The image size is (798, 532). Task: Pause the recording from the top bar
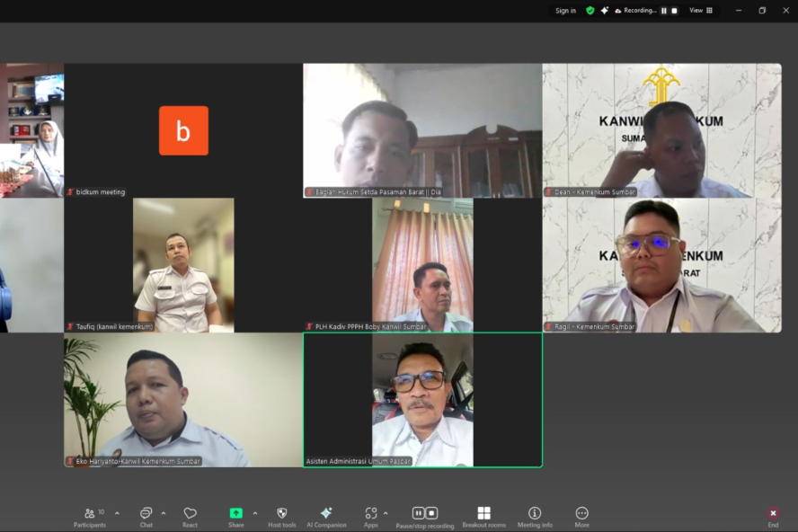point(664,11)
